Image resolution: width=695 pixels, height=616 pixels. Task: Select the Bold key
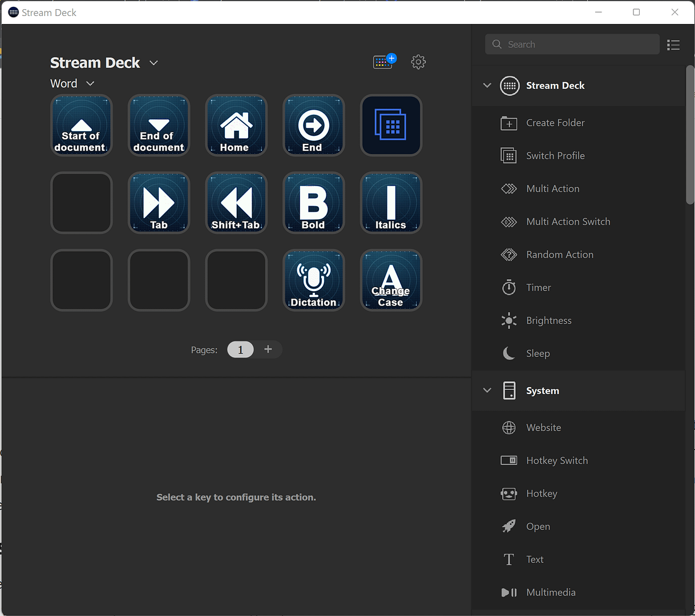click(314, 203)
